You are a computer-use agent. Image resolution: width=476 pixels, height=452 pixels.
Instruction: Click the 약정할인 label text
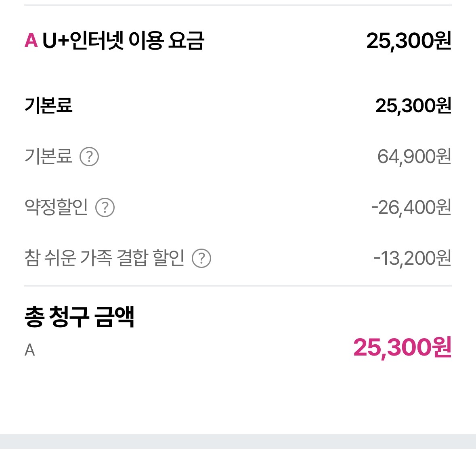(56, 207)
